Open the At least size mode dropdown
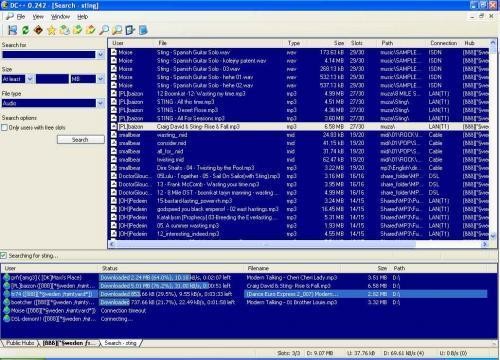The height and width of the screenshot is (360, 500). point(30,79)
